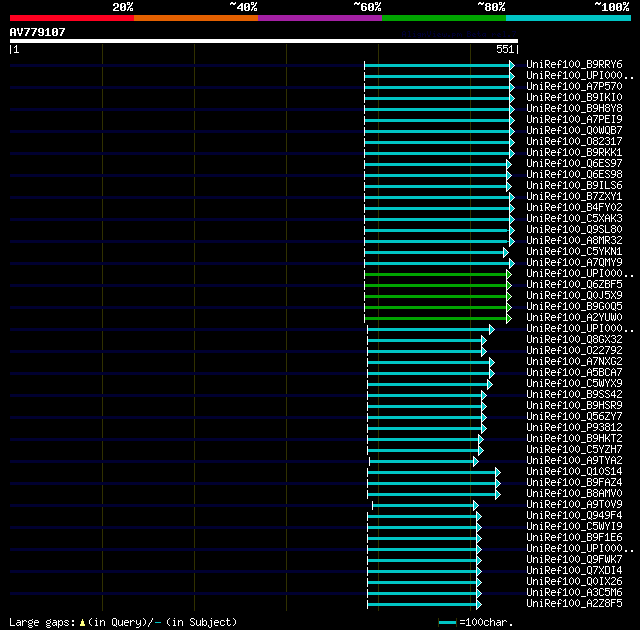
Task: Click the =100char. scale legend
Action: 476,622
